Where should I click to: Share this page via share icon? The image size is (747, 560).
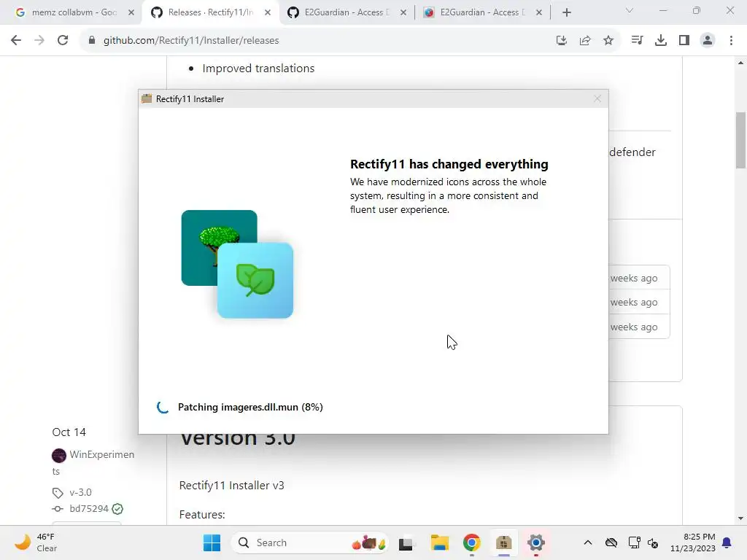[x=585, y=41]
